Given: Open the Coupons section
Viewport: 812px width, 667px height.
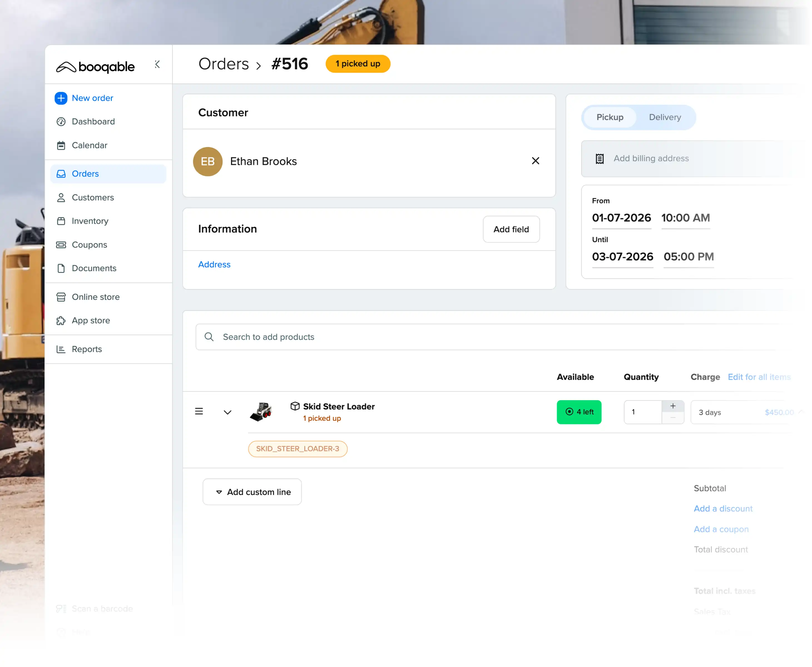Looking at the screenshot, I should (89, 245).
